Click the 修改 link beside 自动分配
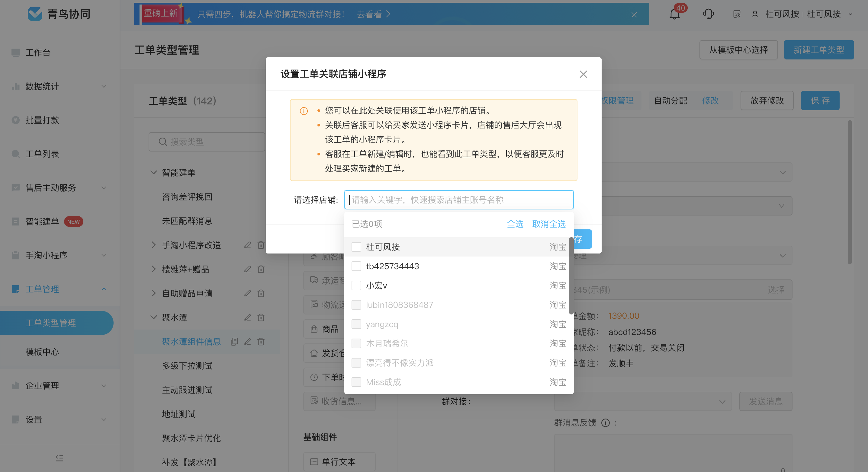868x472 pixels. pos(710,100)
